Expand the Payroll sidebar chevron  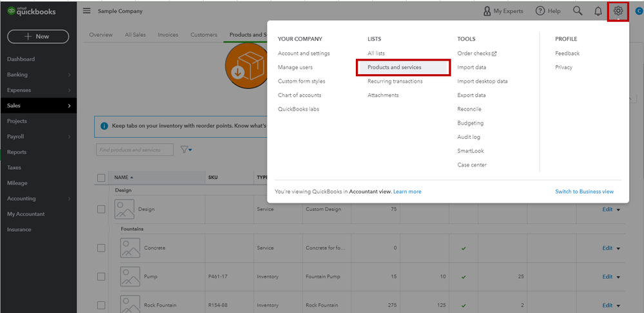point(69,137)
